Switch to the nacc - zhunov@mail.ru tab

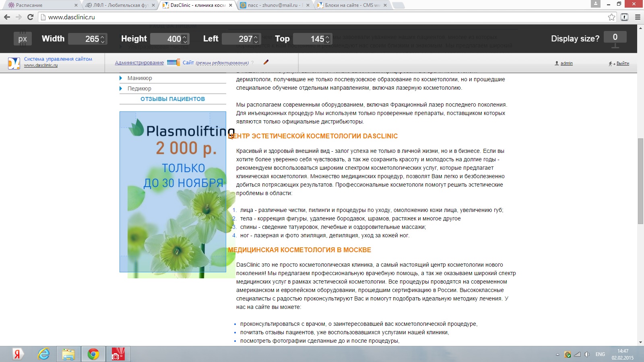pyautogui.click(x=275, y=5)
